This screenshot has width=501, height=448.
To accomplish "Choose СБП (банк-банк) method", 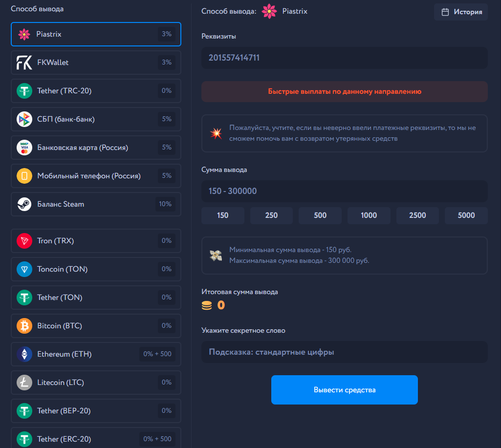I will [96, 119].
